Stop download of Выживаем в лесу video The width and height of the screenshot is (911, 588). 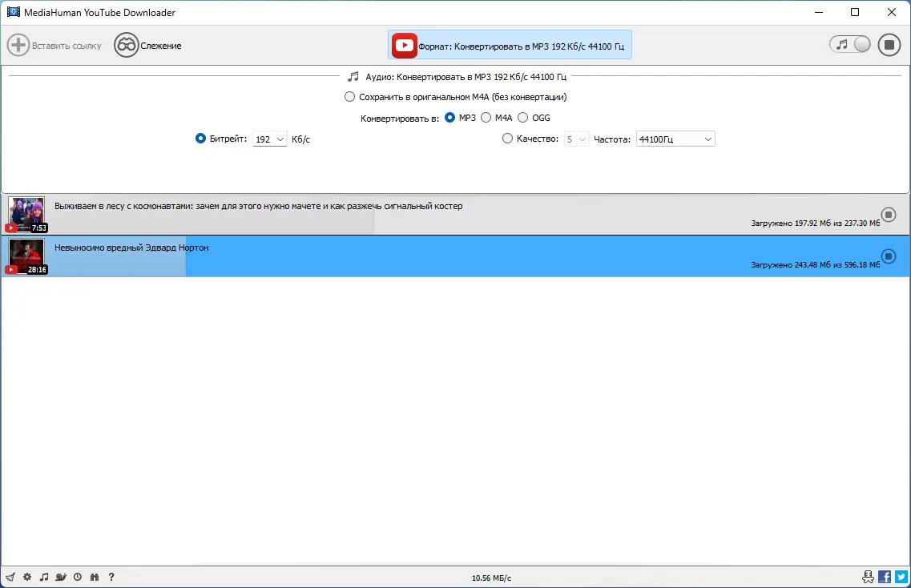click(889, 215)
